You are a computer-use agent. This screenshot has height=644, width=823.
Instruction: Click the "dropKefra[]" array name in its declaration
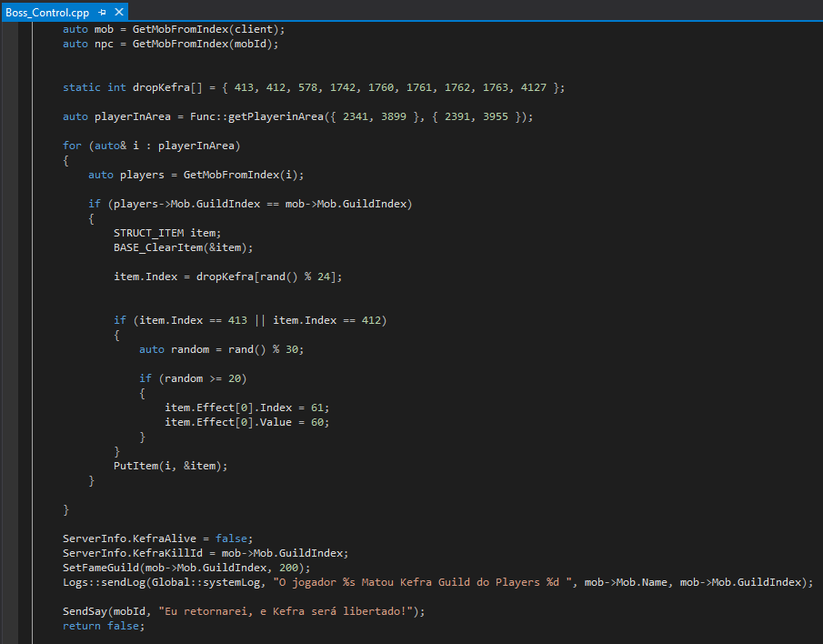(x=167, y=87)
